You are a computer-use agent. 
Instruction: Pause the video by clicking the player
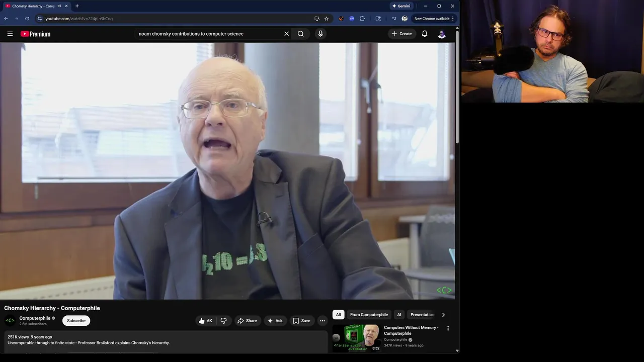(227, 171)
